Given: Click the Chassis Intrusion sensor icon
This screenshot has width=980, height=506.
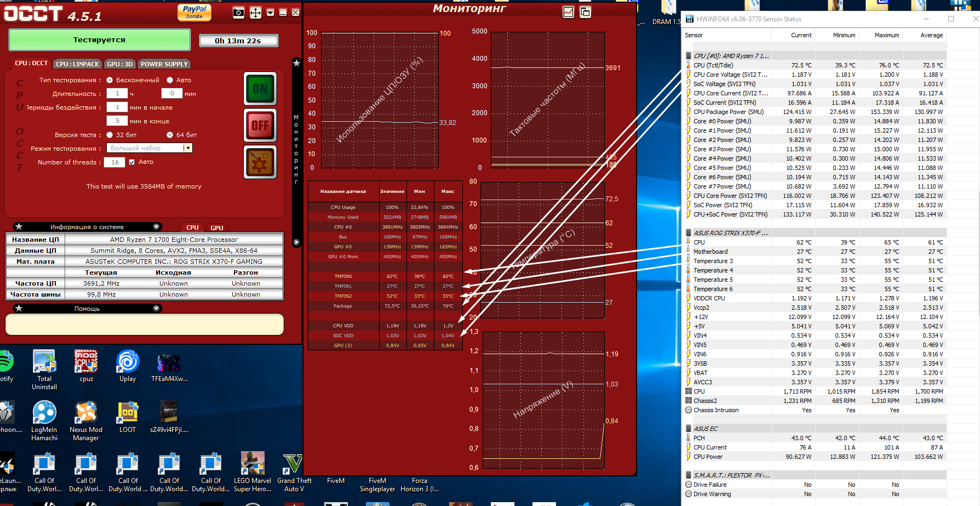Looking at the screenshot, I should (689, 410).
